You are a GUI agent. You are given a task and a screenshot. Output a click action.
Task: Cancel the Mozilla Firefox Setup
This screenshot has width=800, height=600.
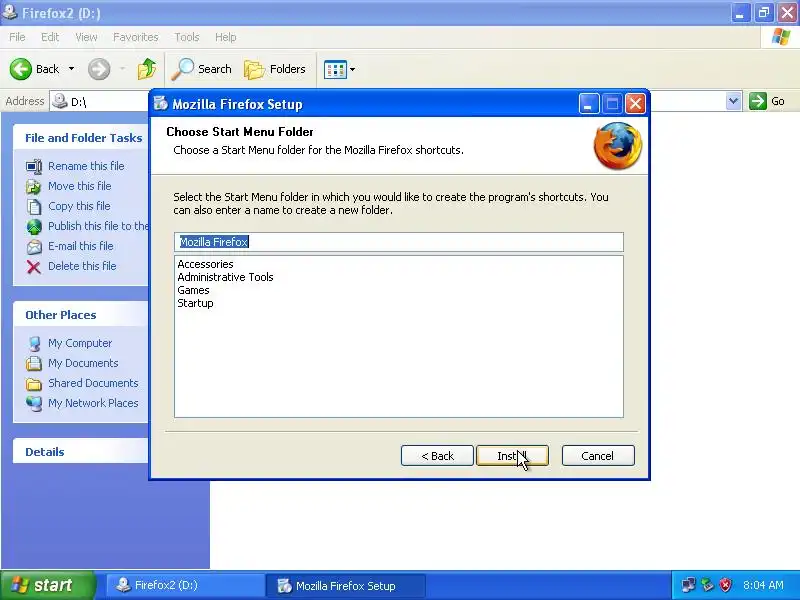coord(598,456)
